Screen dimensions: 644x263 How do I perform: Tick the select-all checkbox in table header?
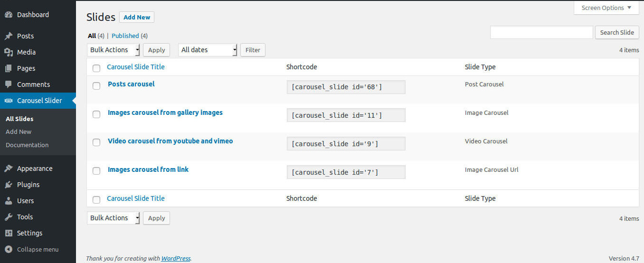96,68
